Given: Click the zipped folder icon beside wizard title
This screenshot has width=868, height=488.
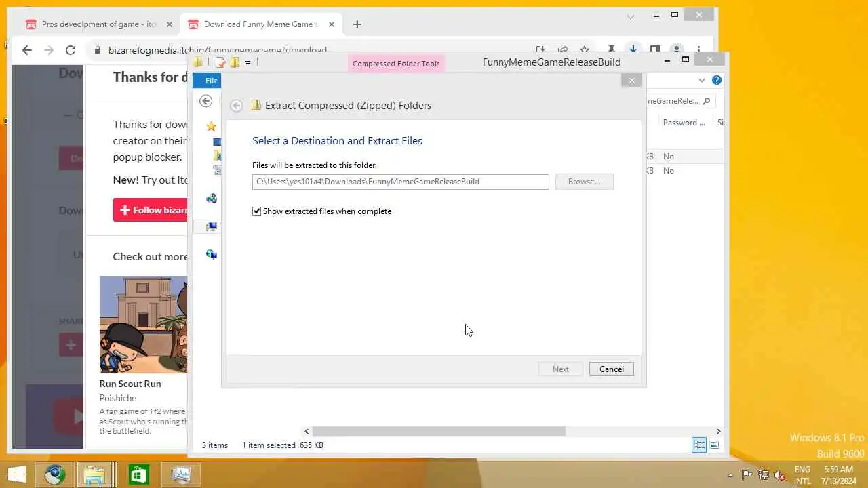Looking at the screenshot, I should pyautogui.click(x=256, y=106).
